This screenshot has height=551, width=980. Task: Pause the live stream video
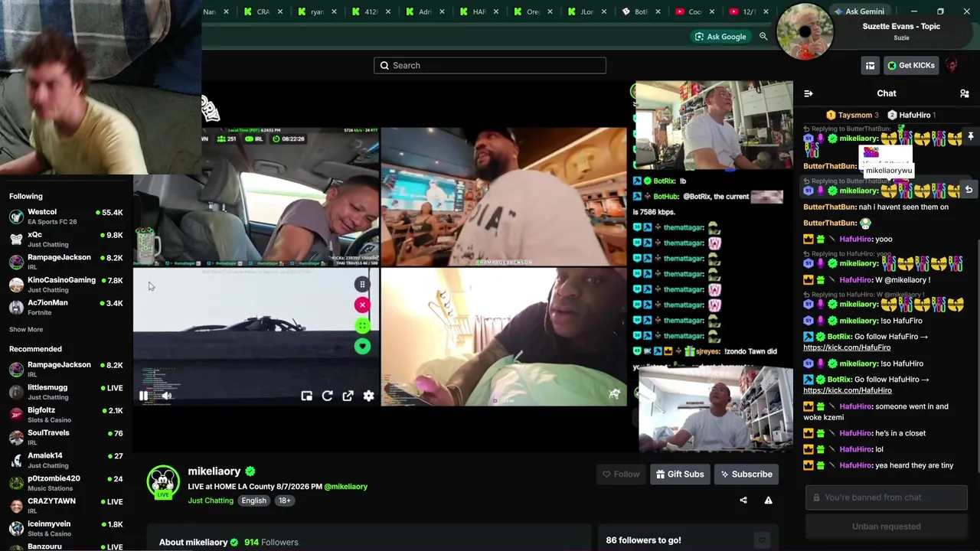[143, 396]
